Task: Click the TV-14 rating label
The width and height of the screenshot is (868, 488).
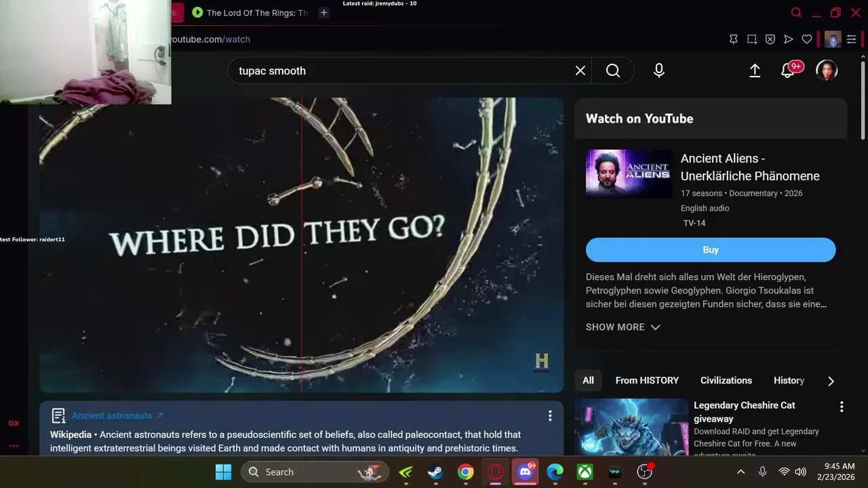Action: pos(694,223)
